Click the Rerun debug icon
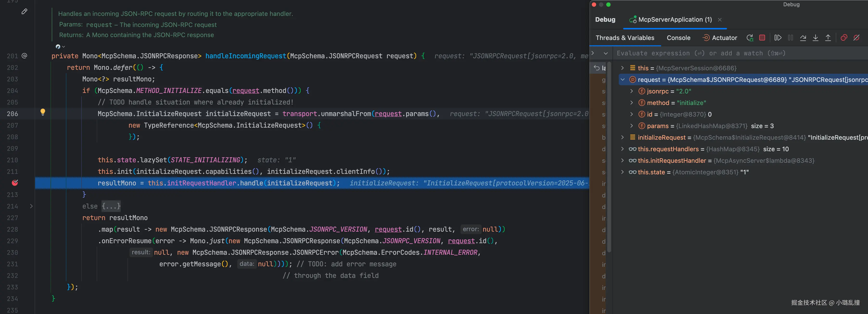Image resolution: width=868 pixels, height=314 pixels. point(750,38)
